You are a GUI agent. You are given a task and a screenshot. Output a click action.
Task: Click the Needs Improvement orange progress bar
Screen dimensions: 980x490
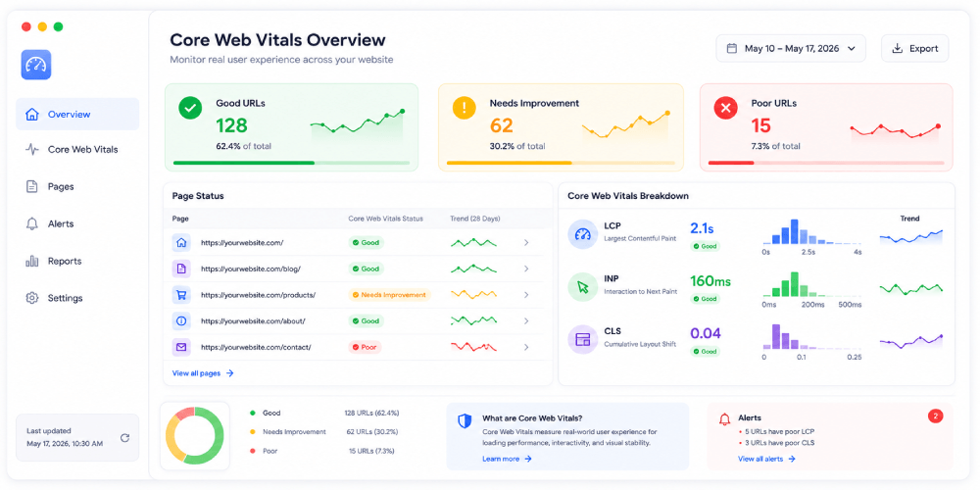click(x=561, y=163)
